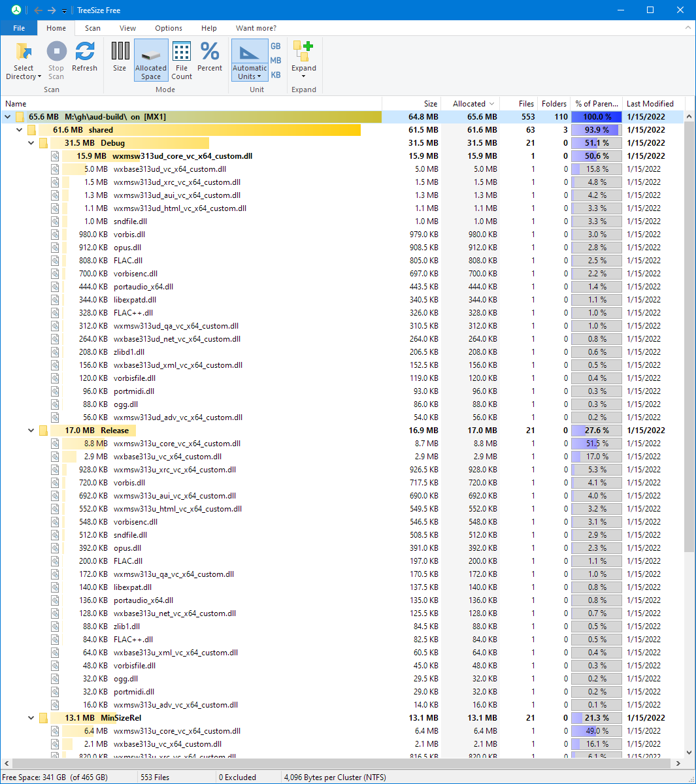This screenshot has width=696, height=784.
Task: Collapse the Release folder node
Action: [31, 431]
